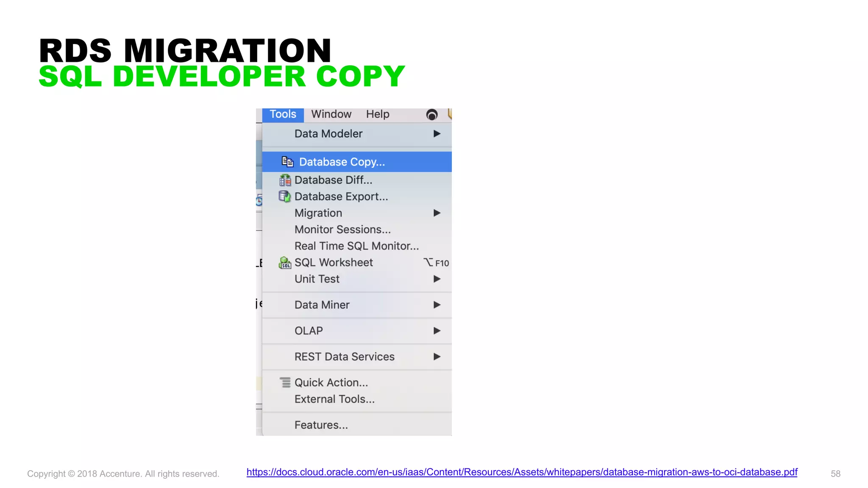
Task: Click the Quick Action list icon
Action: [x=285, y=383]
